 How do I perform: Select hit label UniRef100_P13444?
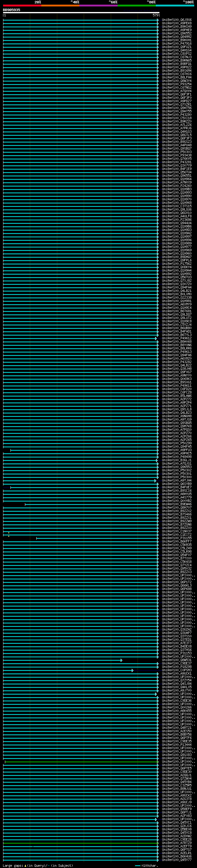177,744
